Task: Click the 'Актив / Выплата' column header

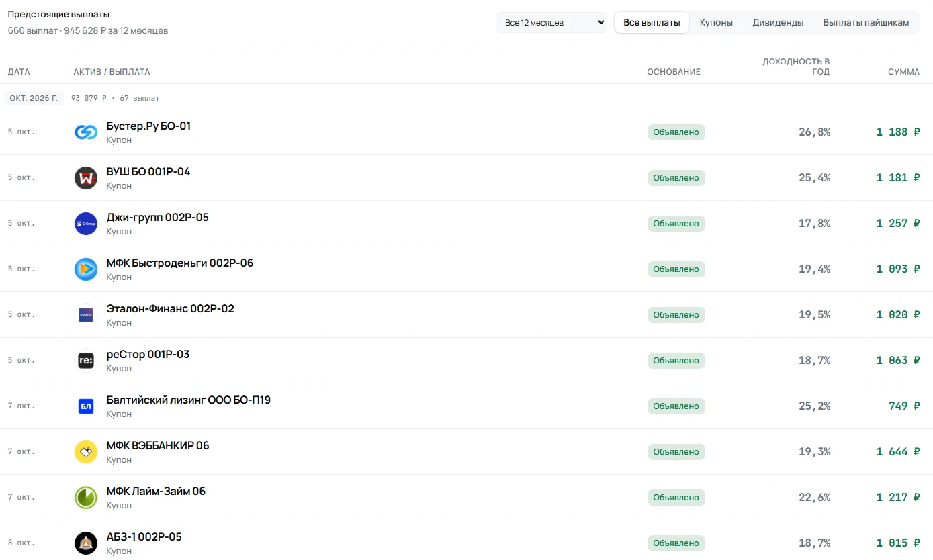Action: tap(112, 72)
